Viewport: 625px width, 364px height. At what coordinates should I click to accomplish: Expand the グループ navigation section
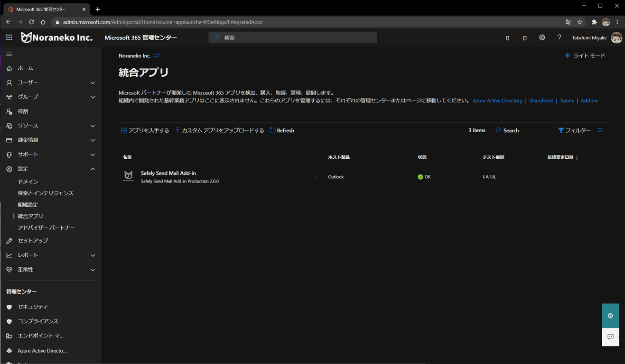(x=50, y=97)
